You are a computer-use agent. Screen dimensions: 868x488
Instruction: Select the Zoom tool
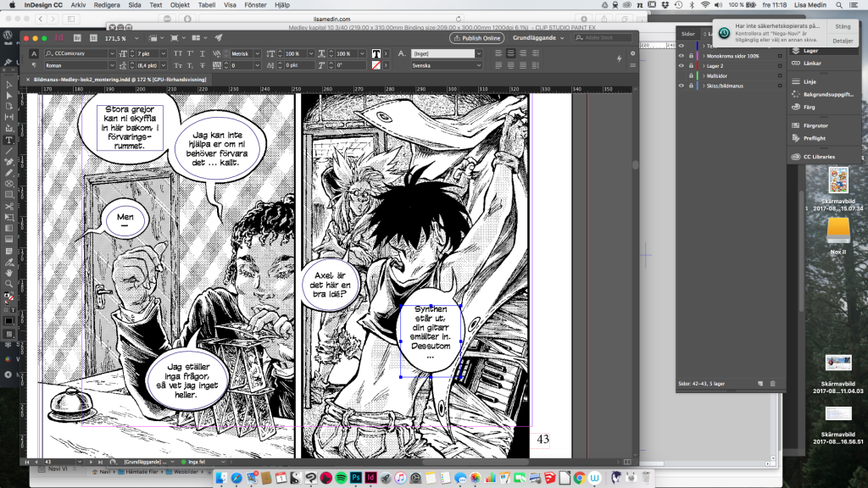pos(9,284)
